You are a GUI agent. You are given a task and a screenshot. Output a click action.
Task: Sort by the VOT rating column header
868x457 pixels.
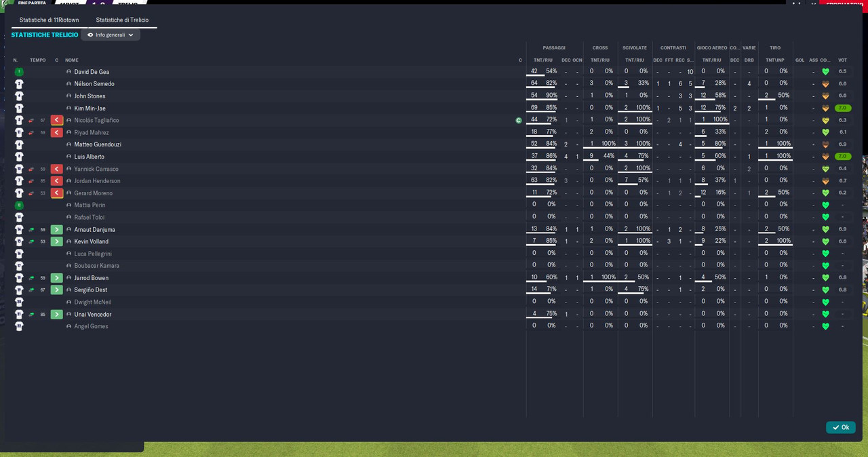(x=843, y=60)
